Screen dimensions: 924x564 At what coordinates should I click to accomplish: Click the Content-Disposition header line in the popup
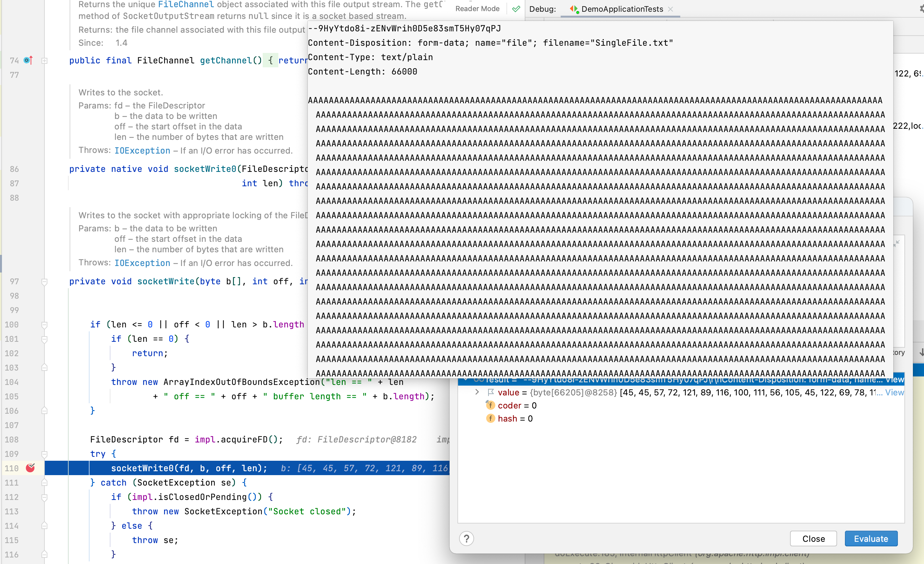pos(490,43)
